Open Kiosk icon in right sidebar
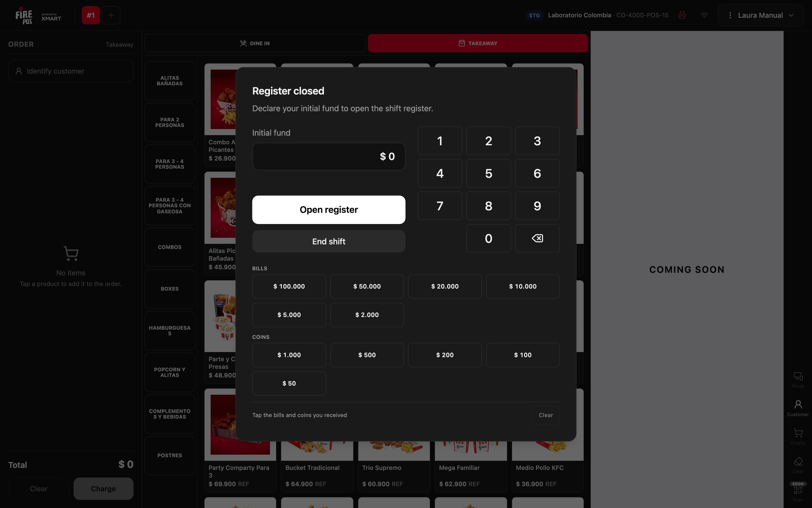This screenshot has width=812, height=508. tap(798, 380)
